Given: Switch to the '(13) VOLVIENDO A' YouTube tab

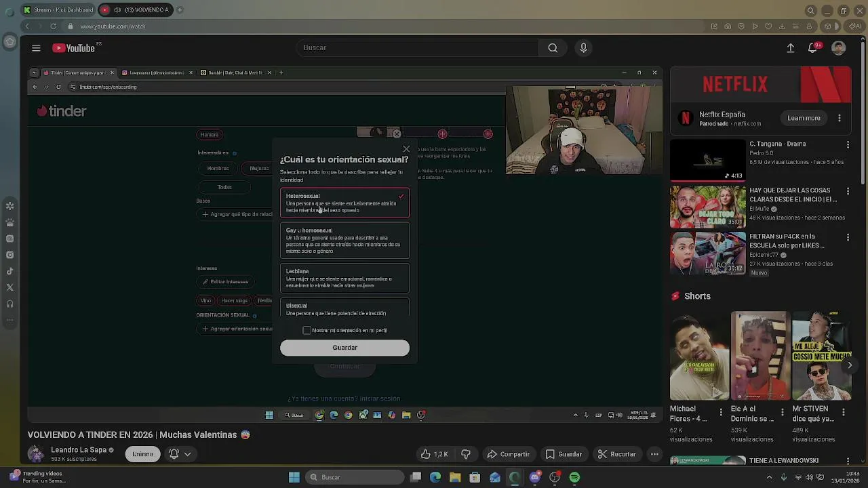Looking at the screenshot, I should (x=136, y=9).
